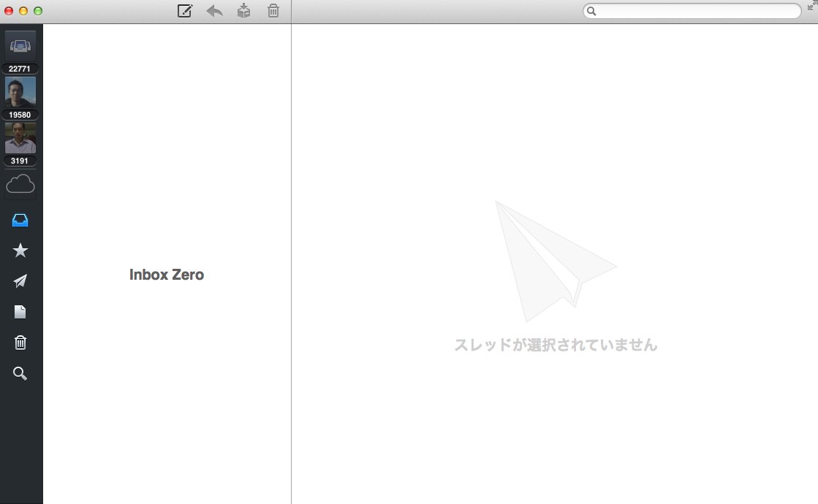Click the search field in toolbar
The height and width of the screenshot is (504, 818).
692,11
